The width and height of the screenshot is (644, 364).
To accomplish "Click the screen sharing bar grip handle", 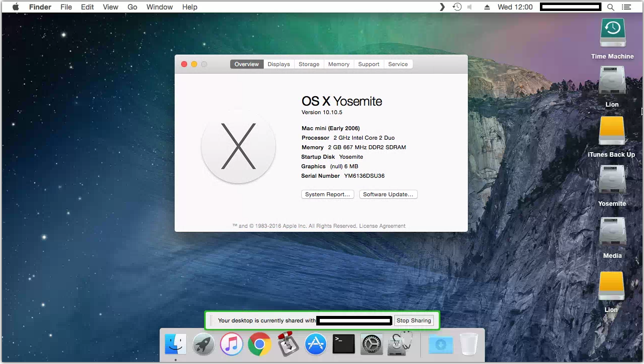I will (211, 320).
